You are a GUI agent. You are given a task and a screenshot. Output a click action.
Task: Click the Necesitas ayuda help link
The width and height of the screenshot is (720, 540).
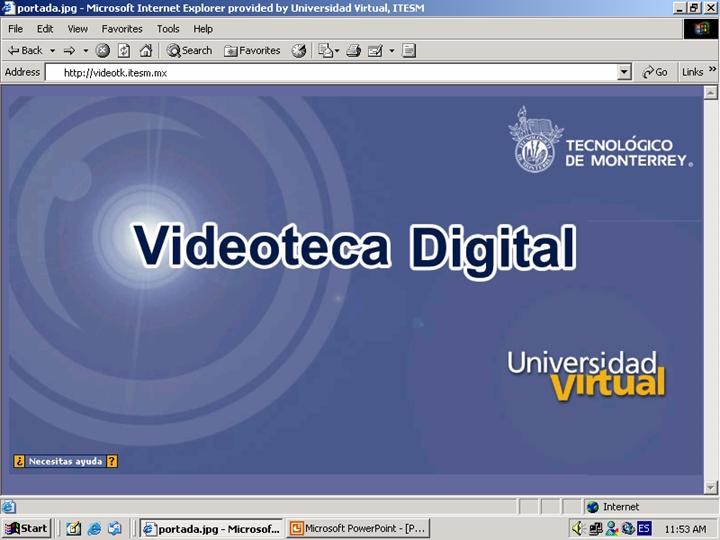click(66, 461)
